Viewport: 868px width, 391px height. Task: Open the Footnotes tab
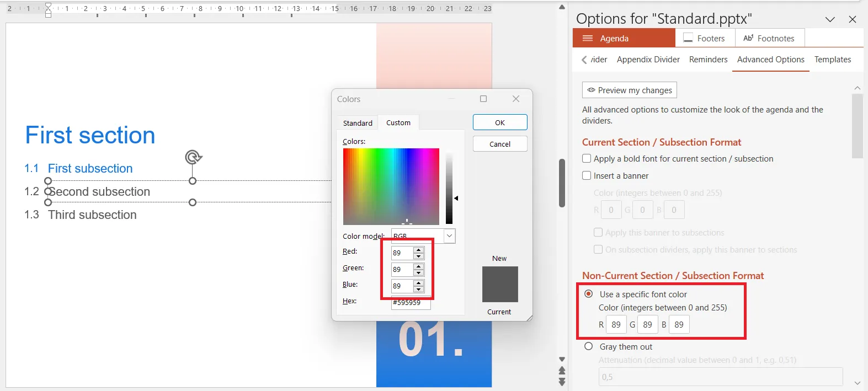click(x=770, y=38)
